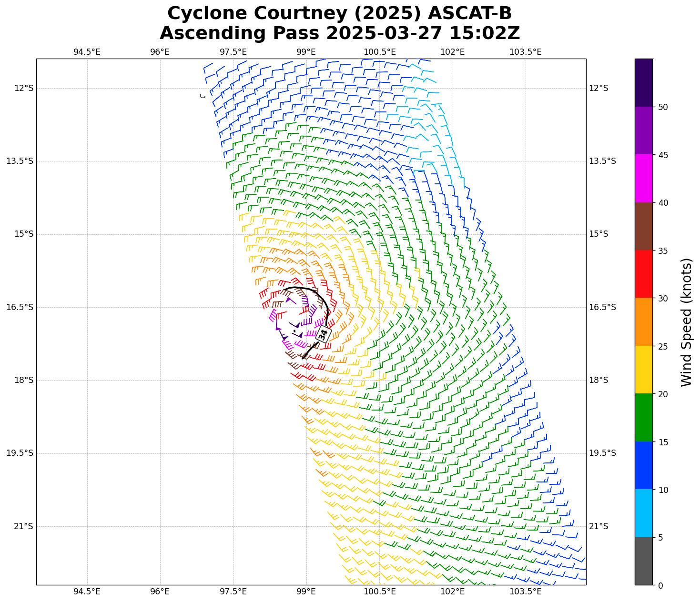Click the red 30–35 knot colorbar segment
The image size is (700, 602).
tap(643, 274)
